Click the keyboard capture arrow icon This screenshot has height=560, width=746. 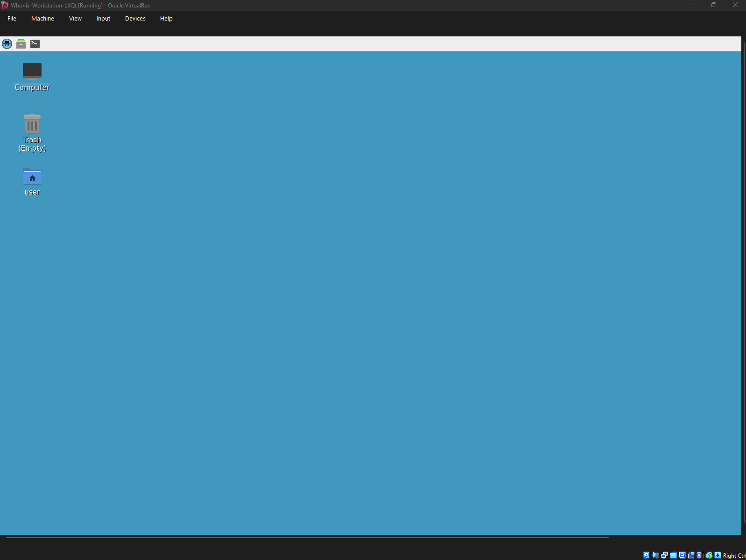click(x=718, y=555)
